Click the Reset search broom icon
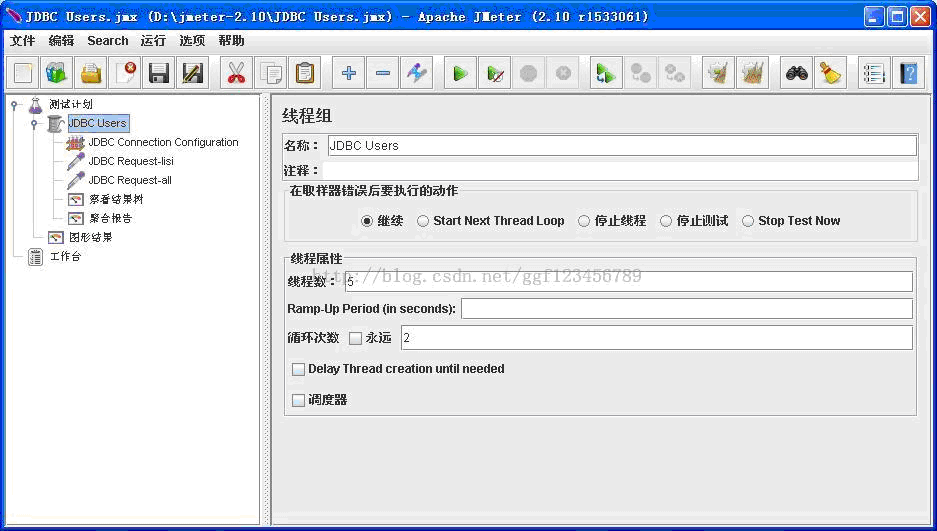The height and width of the screenshot is (531, 937). click(831, 73)
